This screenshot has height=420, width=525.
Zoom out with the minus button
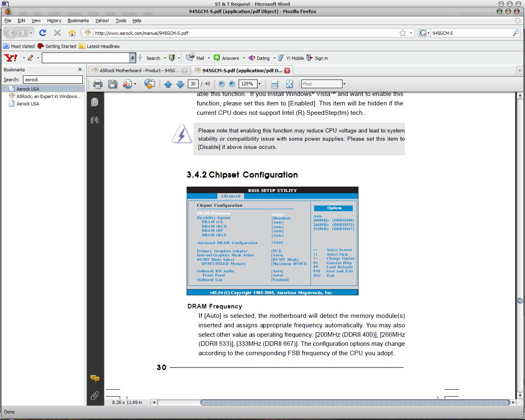[x=221, y=84]
